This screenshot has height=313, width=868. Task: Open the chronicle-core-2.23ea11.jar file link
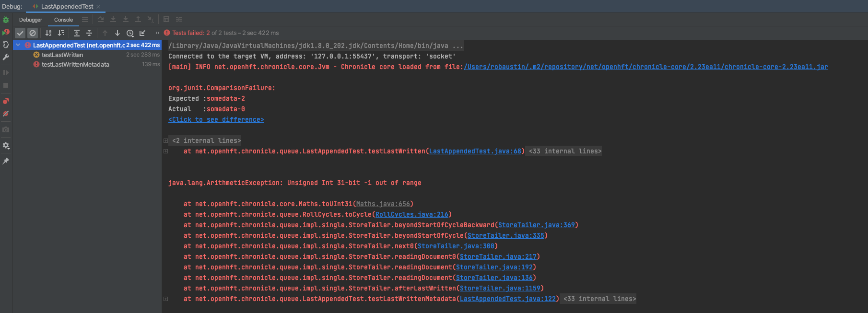[x=646, y=67]
